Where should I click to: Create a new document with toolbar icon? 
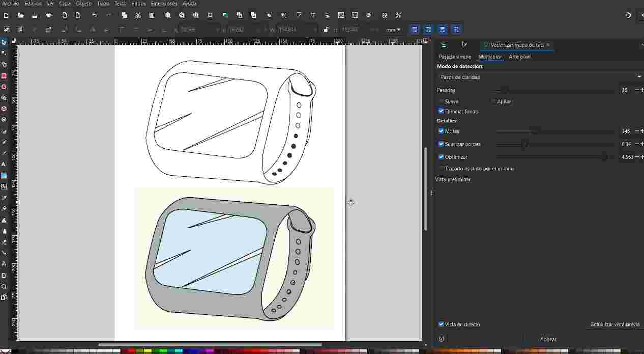(6, 15)
